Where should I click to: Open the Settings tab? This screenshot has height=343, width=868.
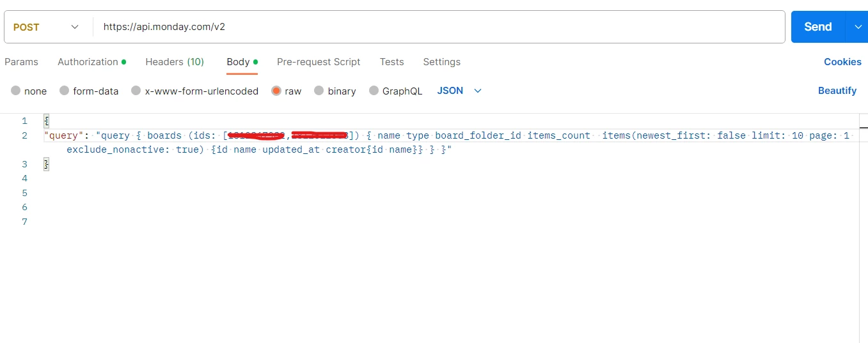[x=441, y=62]
